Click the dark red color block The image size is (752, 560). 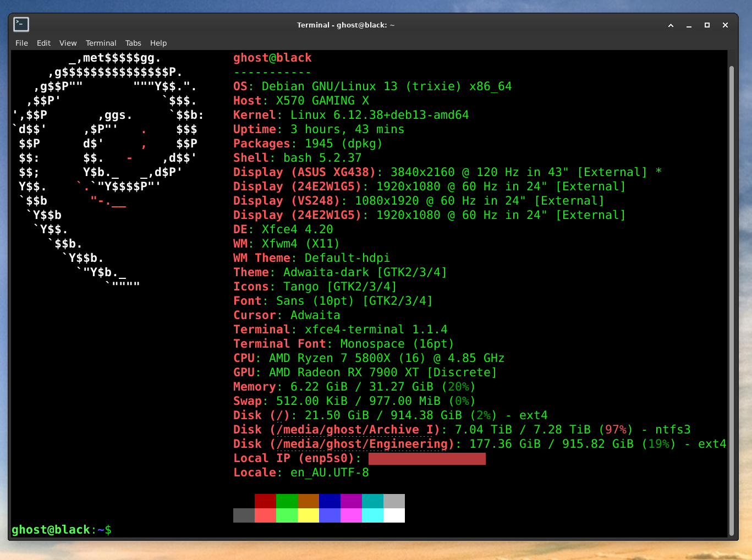265,501
